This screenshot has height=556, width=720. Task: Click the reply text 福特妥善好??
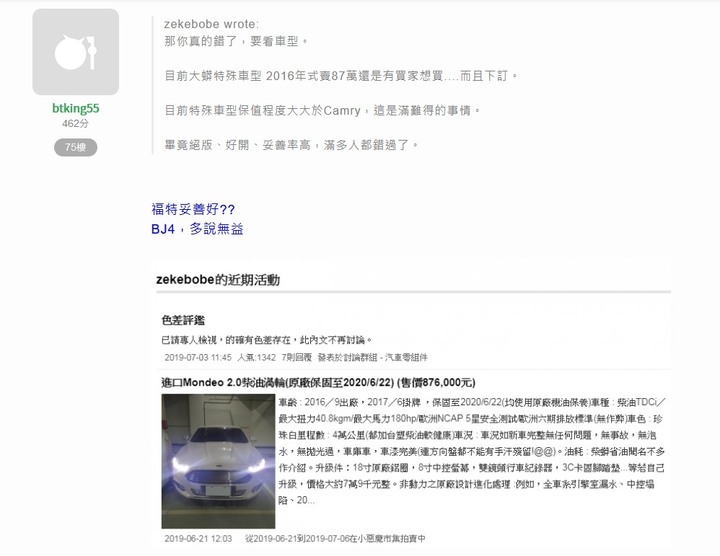click(193, 209)
